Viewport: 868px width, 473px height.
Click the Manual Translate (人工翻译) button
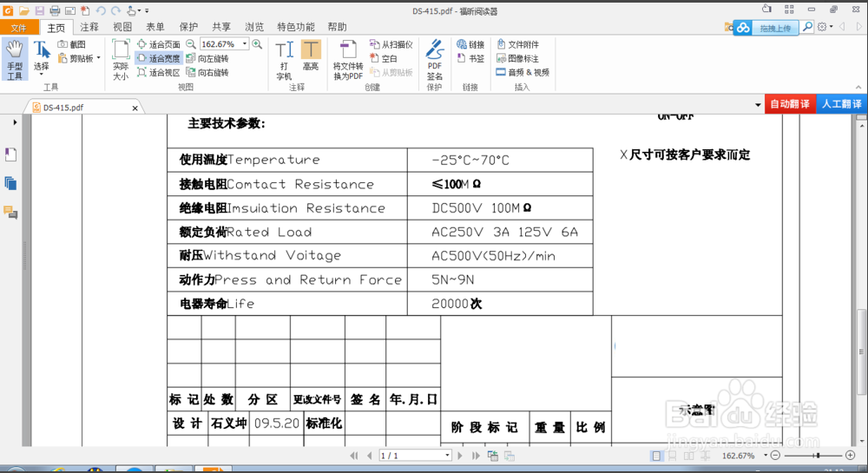tap(841, 104)
